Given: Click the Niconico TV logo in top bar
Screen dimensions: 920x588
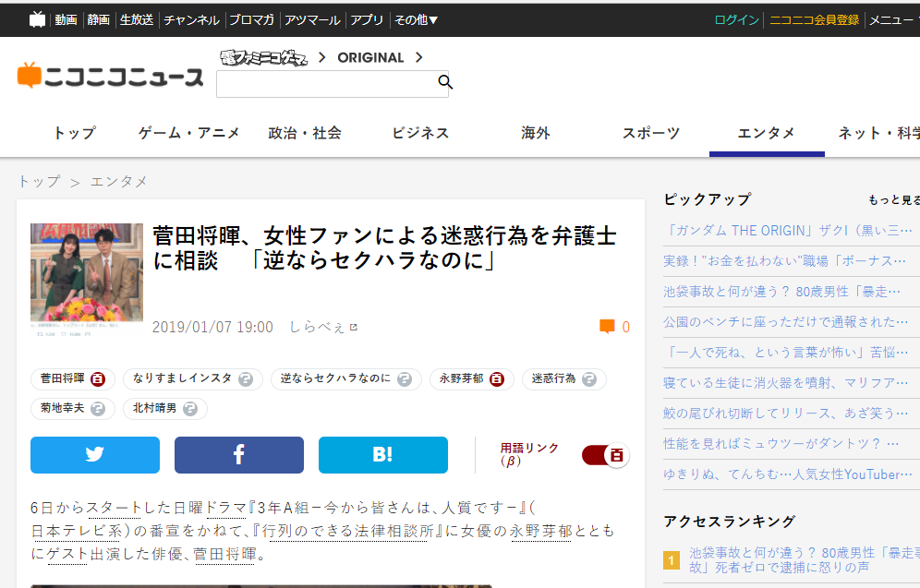Looking at the screenshot, I should click(x=37, y=19).
